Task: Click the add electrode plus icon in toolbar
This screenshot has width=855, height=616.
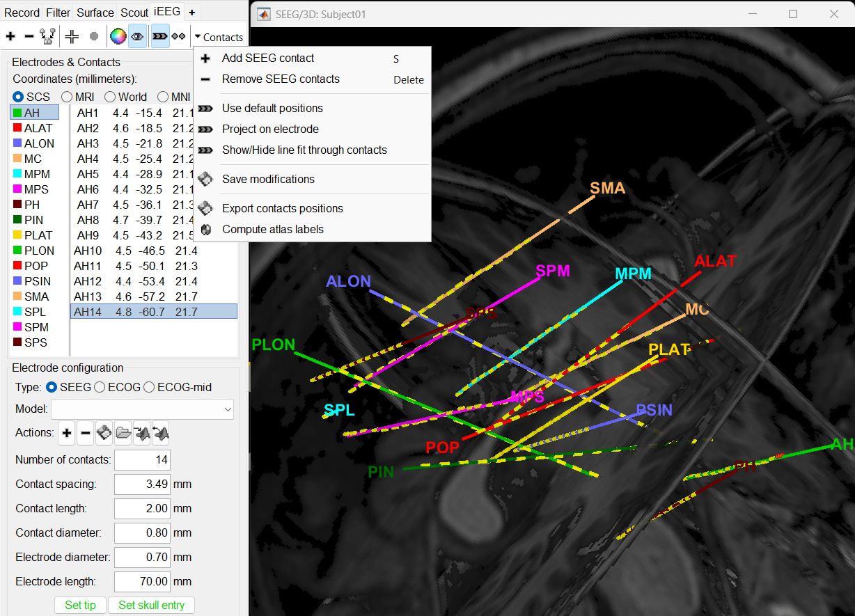Action: [10, 36]
